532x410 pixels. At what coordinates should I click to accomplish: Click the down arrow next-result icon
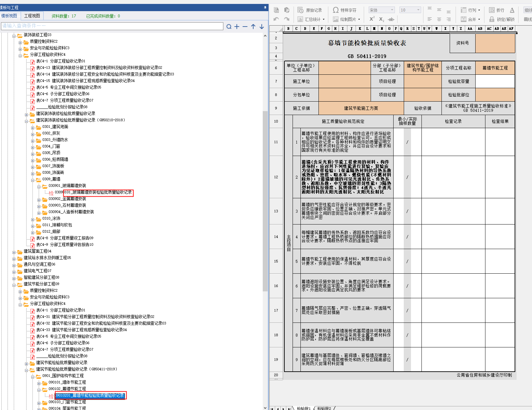coord(262,27)
